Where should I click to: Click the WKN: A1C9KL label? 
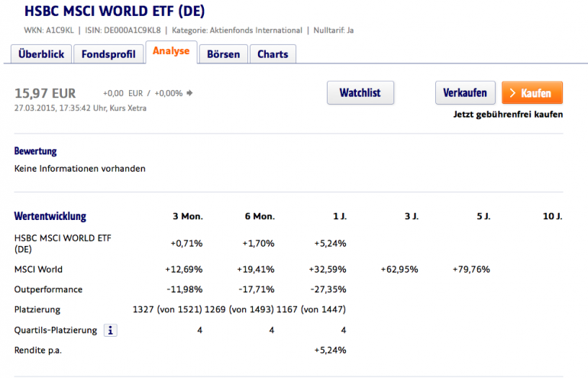click(49, 31)
